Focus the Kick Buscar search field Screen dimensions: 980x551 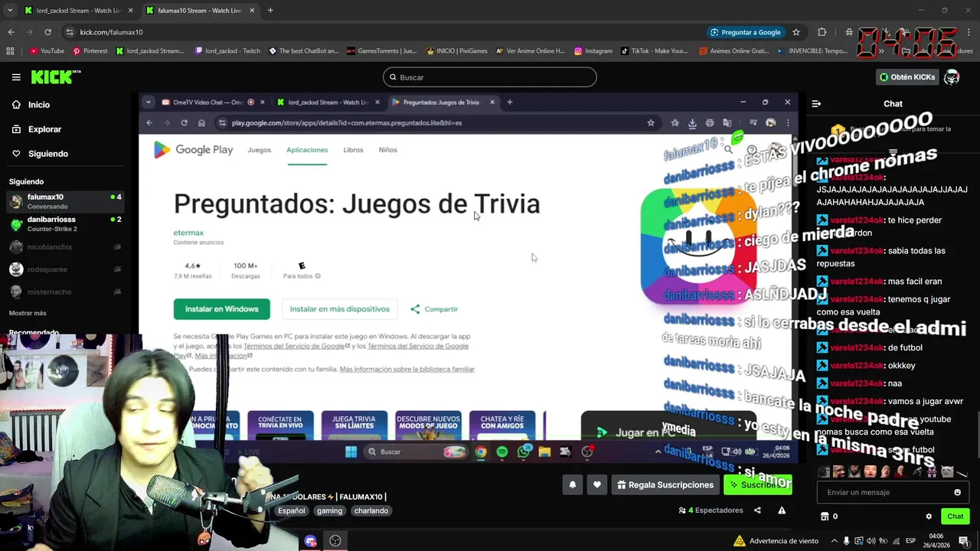(489, 77)
